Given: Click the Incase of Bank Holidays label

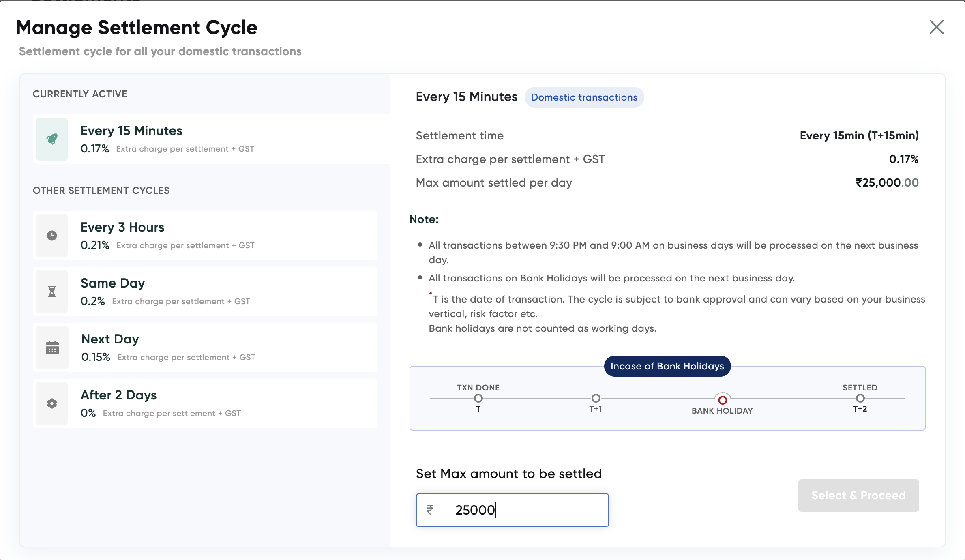Looking at the screenshot, I should tap(667, 366).
